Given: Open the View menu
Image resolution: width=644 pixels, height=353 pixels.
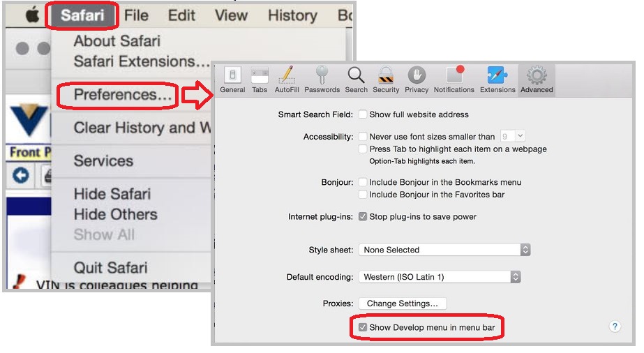Looking at the screenshot, I should tap(231, 15).
